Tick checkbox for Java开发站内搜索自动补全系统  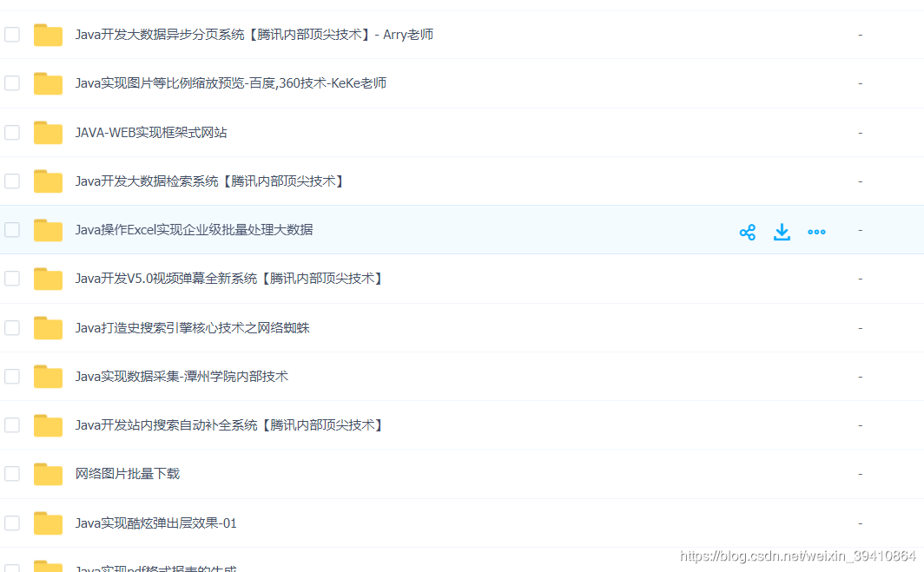[12, 424]
